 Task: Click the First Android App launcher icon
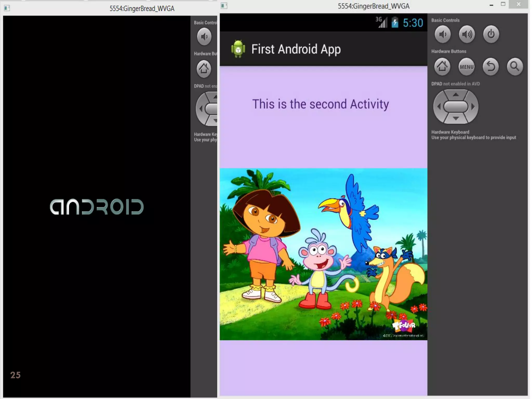[x=238, y=49]
